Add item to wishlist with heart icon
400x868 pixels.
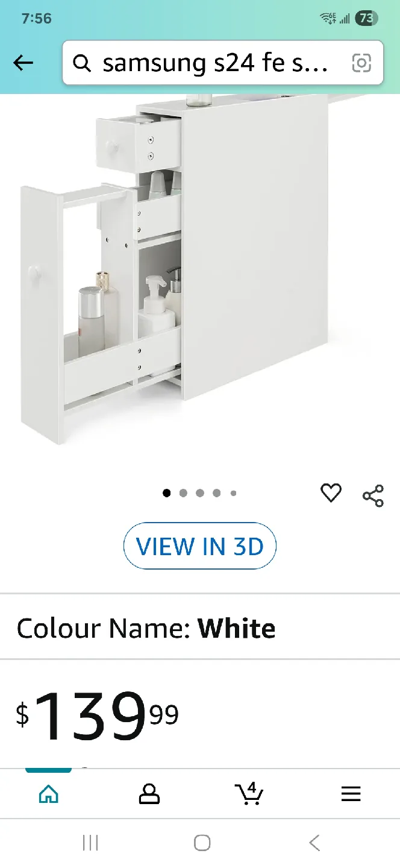[331, 493]
